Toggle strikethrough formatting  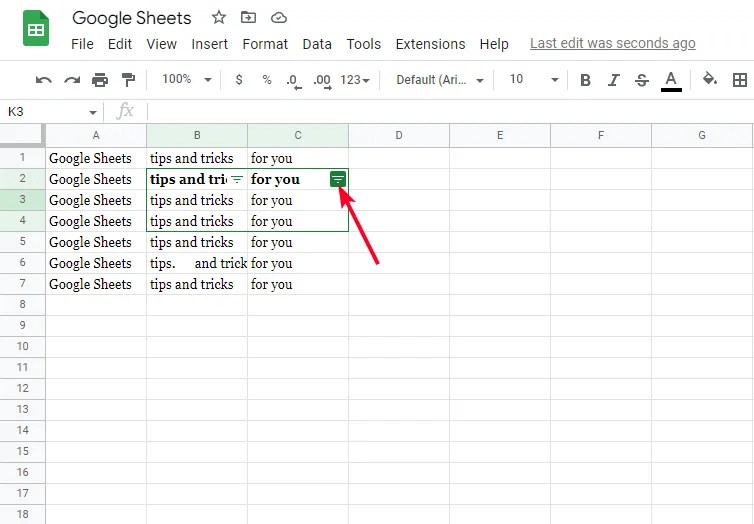[x=642, y=80]
